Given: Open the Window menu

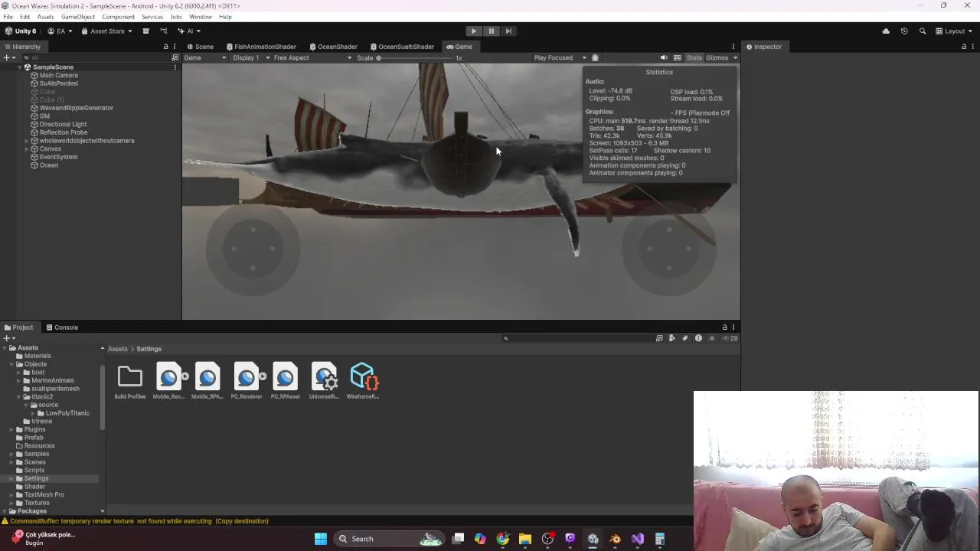Looking at the screenshot, I should (x=201, y=17).
